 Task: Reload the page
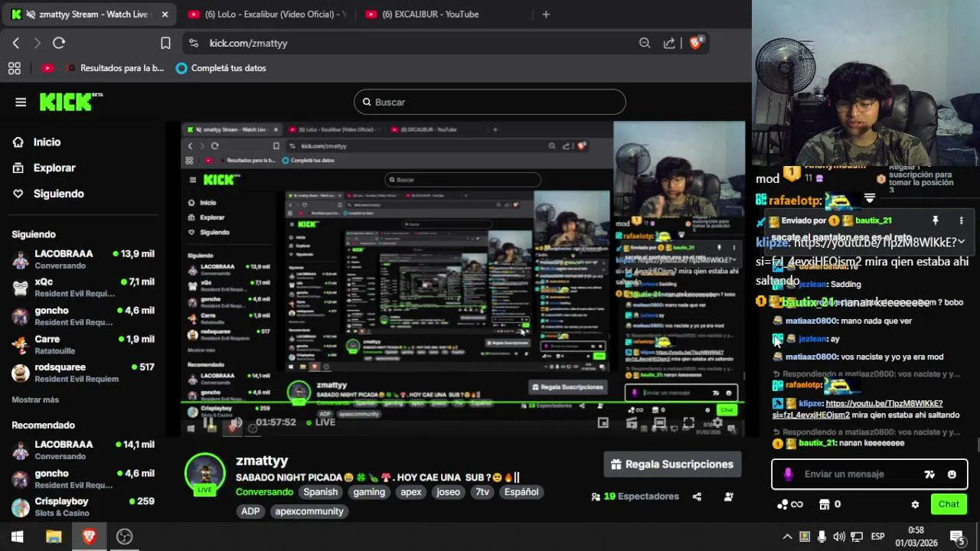59,43
